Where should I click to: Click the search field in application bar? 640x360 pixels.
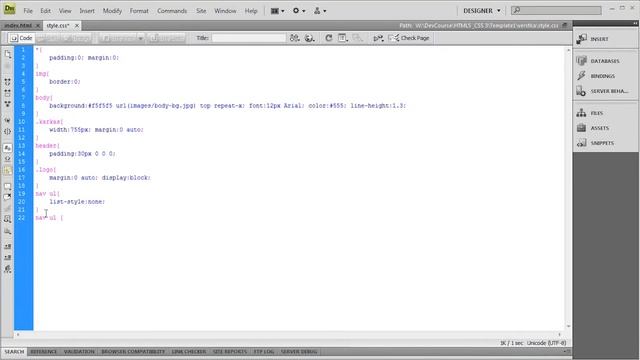(556, 10)
